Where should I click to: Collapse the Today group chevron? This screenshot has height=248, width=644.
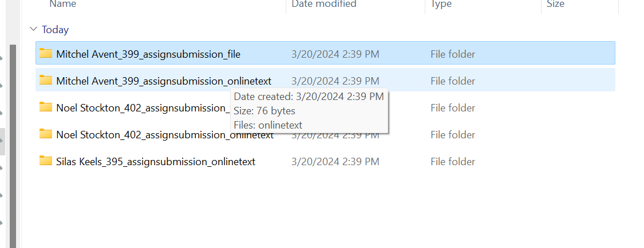click(33, 30)
